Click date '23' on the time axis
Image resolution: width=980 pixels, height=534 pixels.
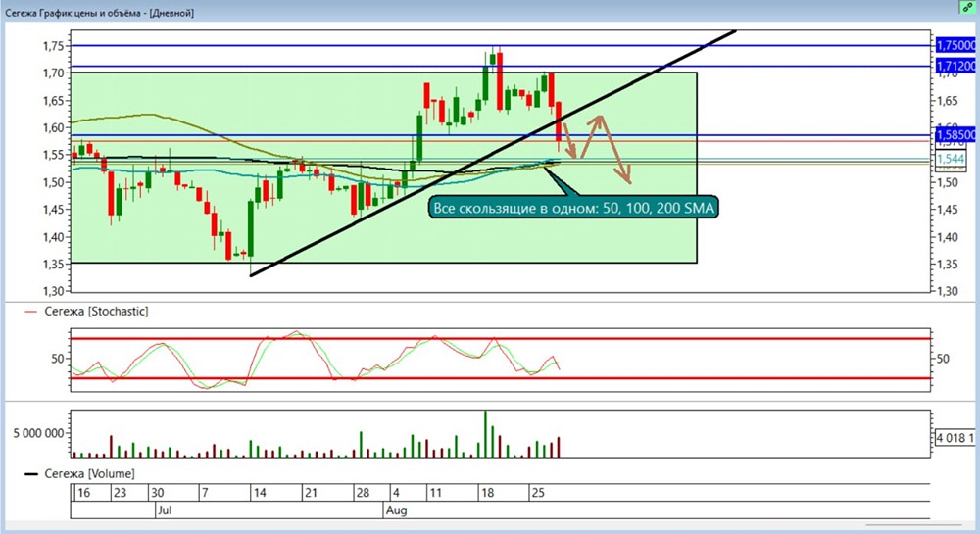coord(120,493)
